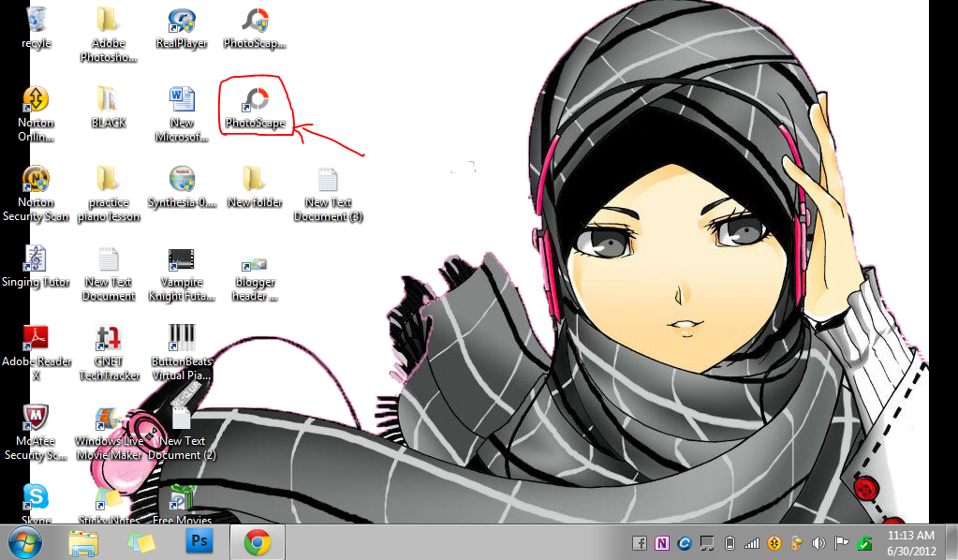The width and height of the screenshot is (958, 560).
Task: Select the New Text Document (2) file
Action: point(182,434)
